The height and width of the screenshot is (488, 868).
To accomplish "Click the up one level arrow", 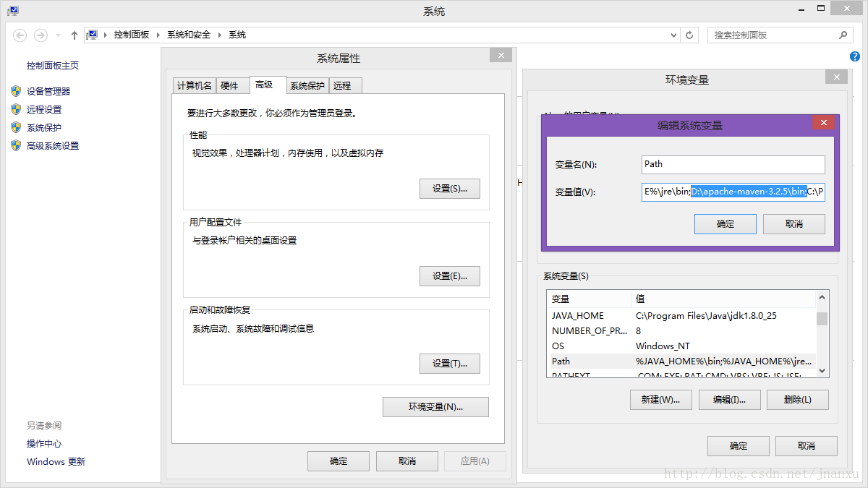I will [x=74, y=35].
